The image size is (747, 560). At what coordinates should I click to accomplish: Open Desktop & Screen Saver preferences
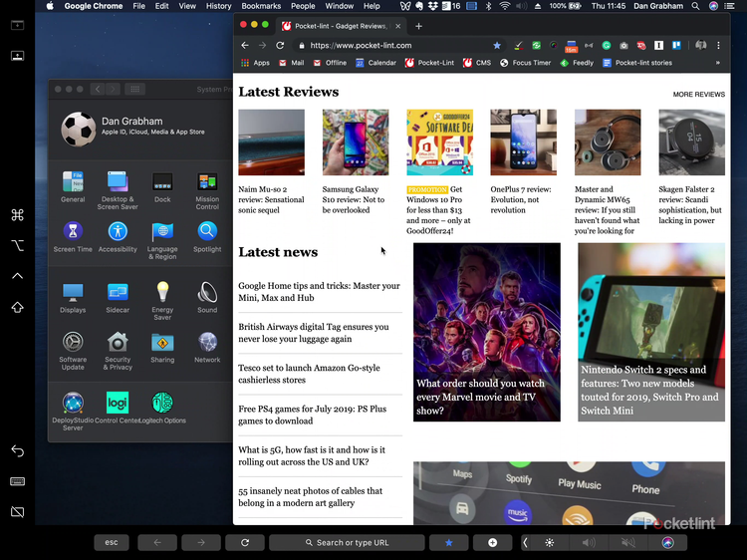pos(118,190)
